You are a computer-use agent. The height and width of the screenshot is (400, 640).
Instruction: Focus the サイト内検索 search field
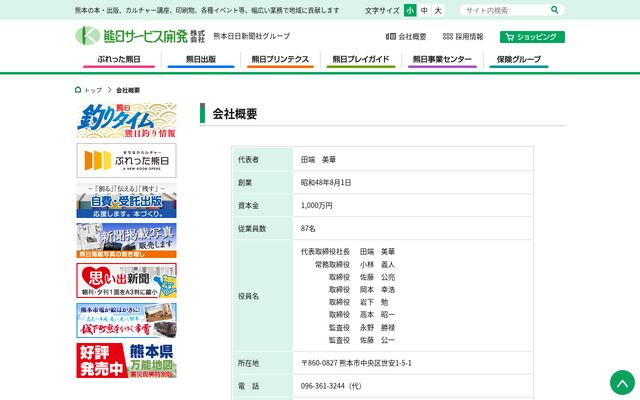pyautogui.click(x=506, y=10)
